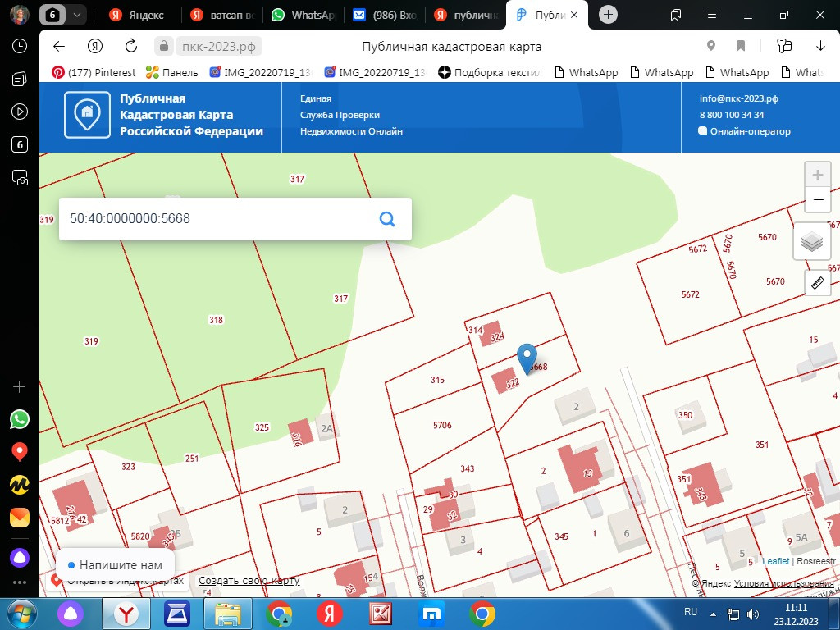Click the search magnifier icon in cadastral search box
Viewport: 840px width, 630px height.
click(x=387, y=218)
